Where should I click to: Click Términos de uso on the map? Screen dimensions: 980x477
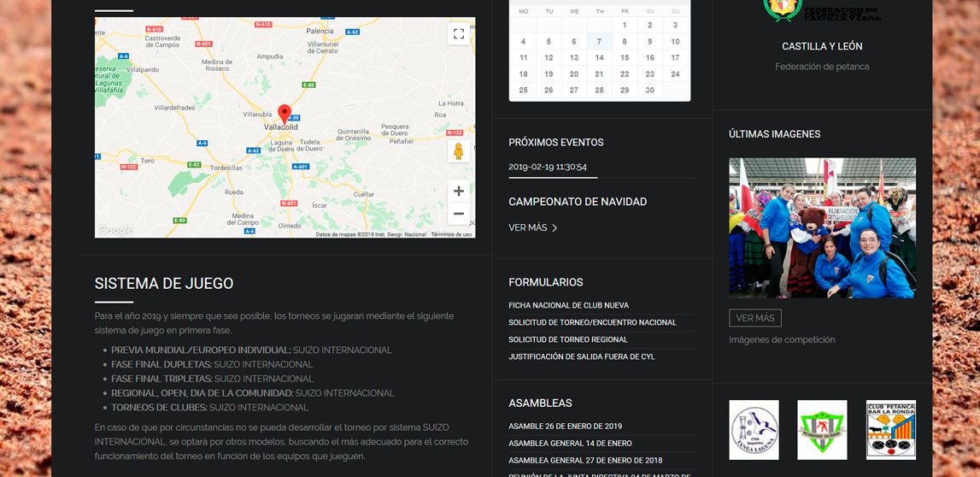click(451, 234)
